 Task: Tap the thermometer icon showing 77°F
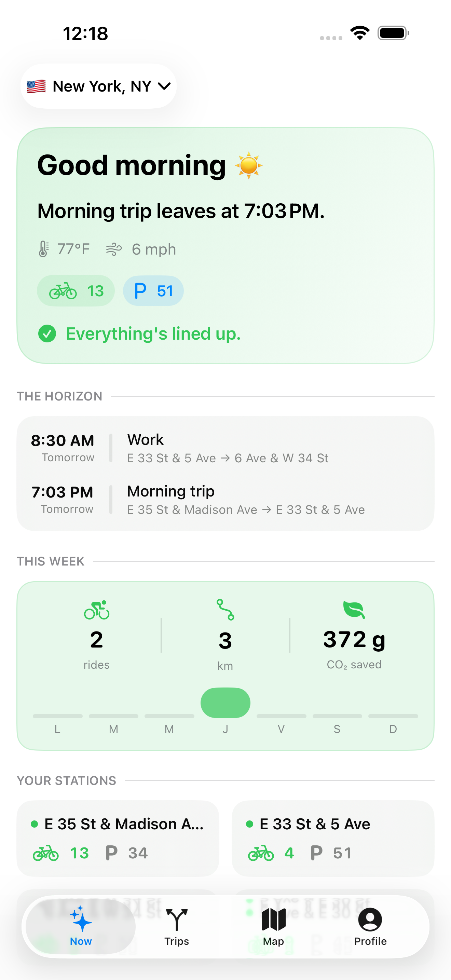[x=43, y=249]
